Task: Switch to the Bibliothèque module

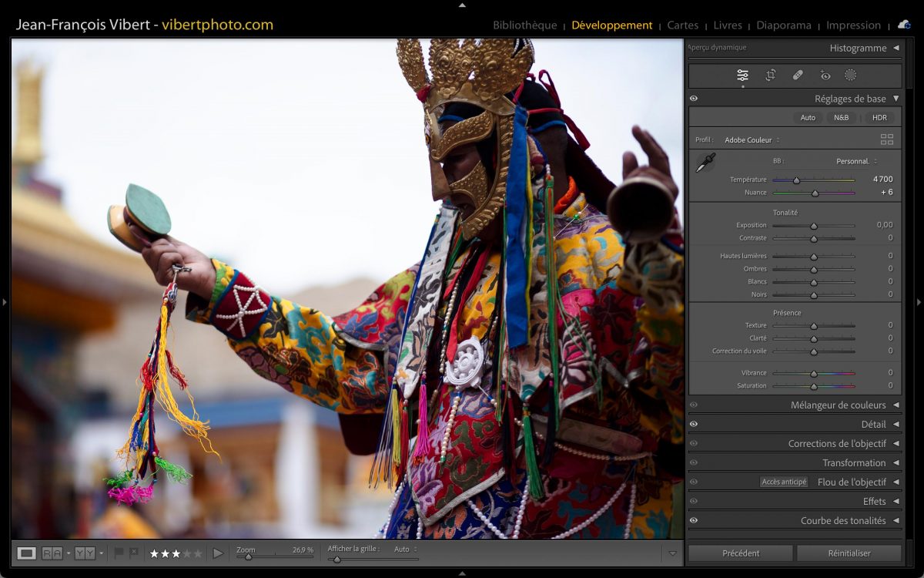Action: pos(524,25)
